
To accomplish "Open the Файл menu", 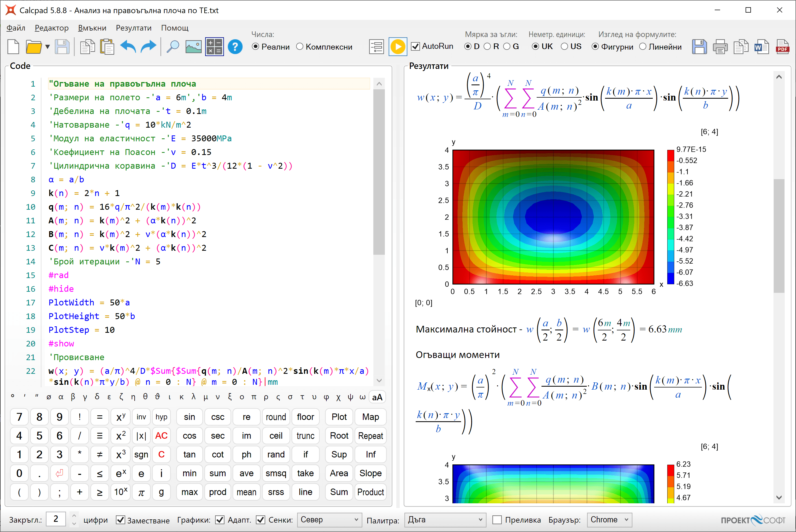I will (x=16, y=28).
